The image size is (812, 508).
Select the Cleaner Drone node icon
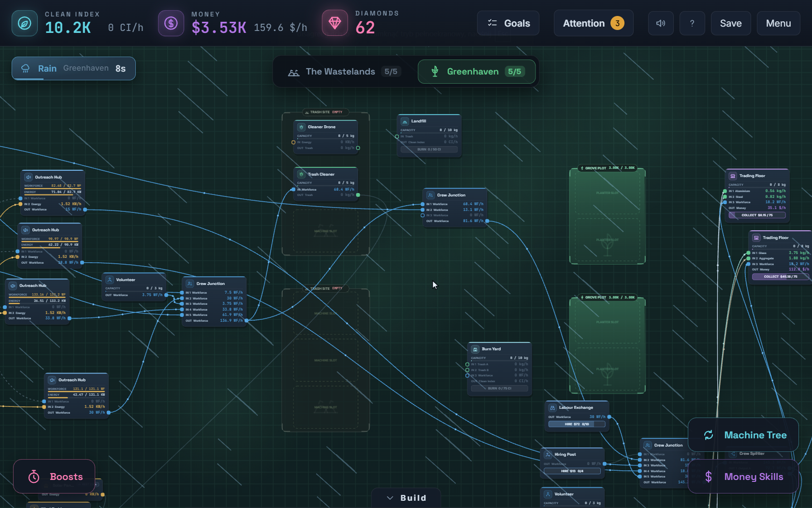click(x=301, y=127)
